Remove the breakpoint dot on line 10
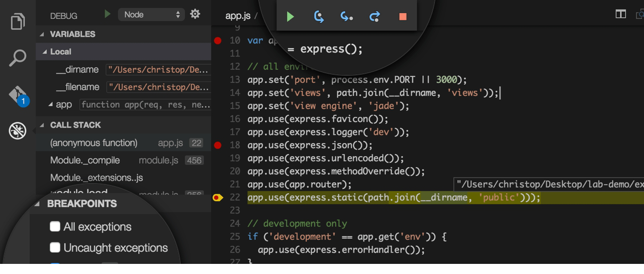This screenshot has height=274, width=644. tap(218, 40)
